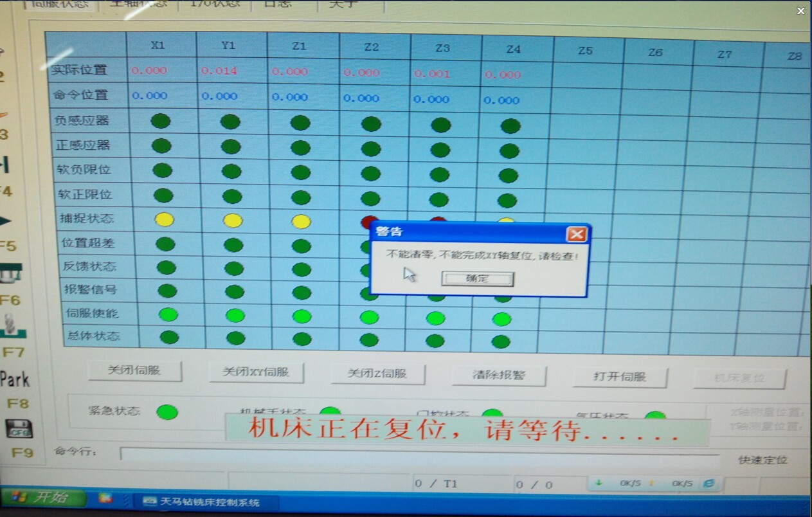Viewport: 812px width, 517px height.
Task: Click the network tray icon in status bar
Action: [707, 484]
